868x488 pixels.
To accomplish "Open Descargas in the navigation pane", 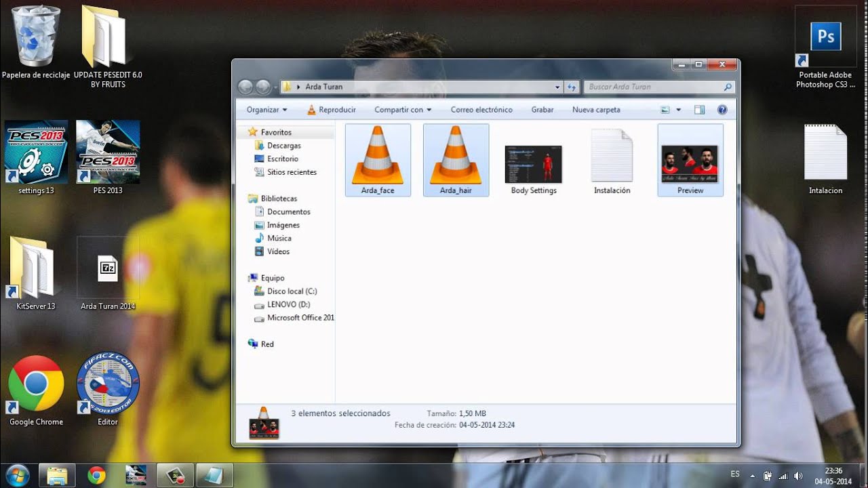I will (283, 146).
